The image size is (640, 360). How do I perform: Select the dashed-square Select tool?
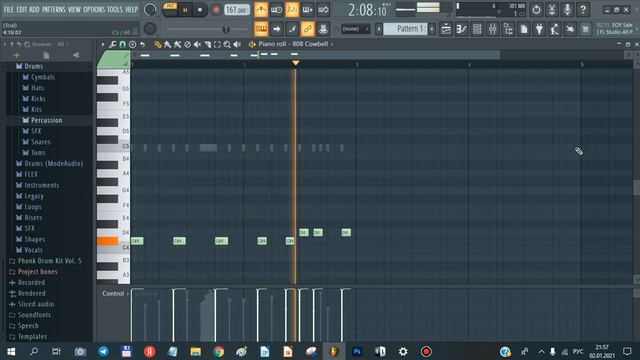(217, 44)
